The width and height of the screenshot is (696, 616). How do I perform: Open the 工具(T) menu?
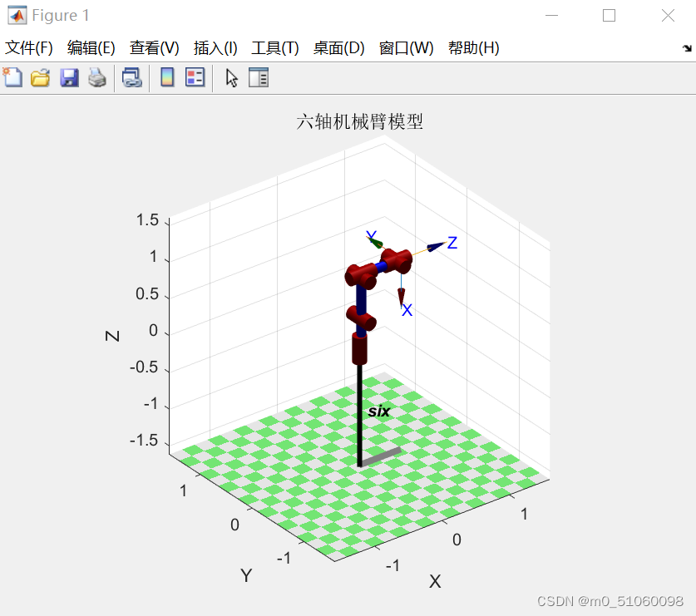274,48
